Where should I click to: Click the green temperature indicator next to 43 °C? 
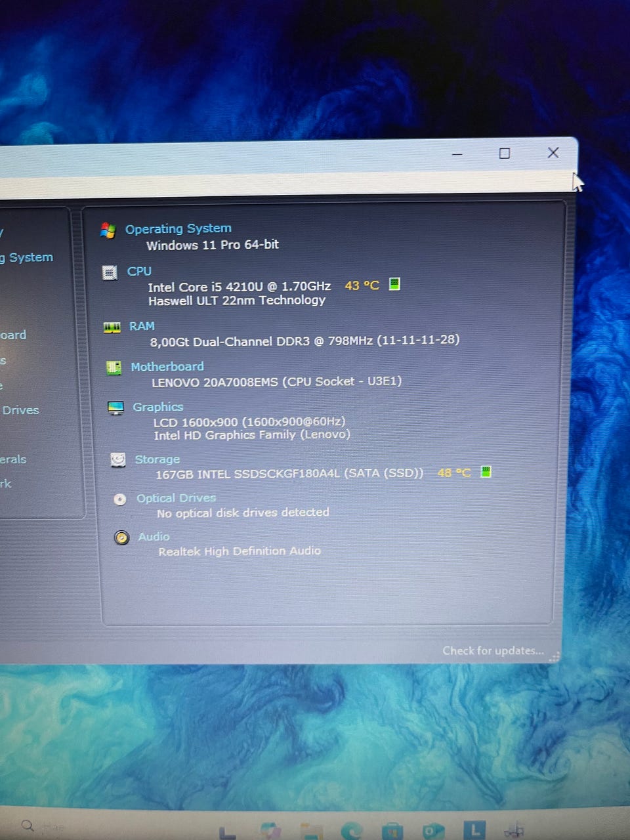[x=394, y=284]
